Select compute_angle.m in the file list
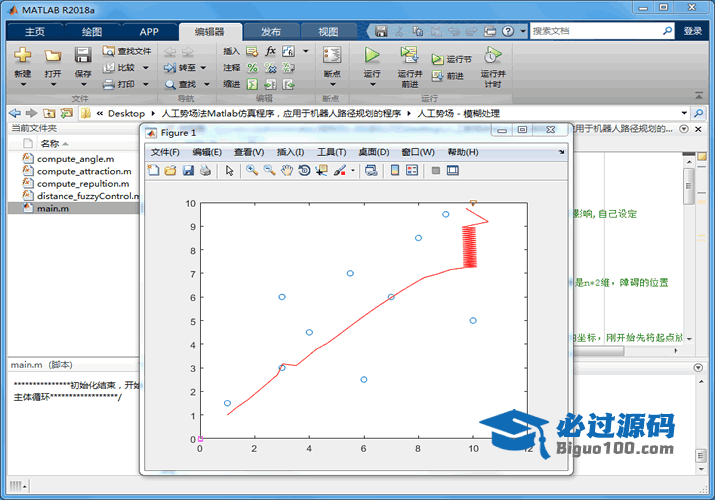715x500 pixels. pos(75,159)
